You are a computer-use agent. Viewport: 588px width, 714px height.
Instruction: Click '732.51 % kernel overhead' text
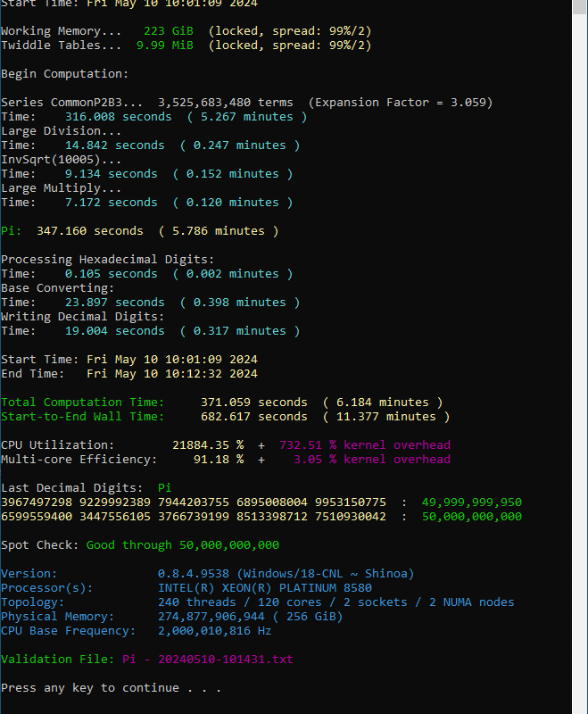365,444
